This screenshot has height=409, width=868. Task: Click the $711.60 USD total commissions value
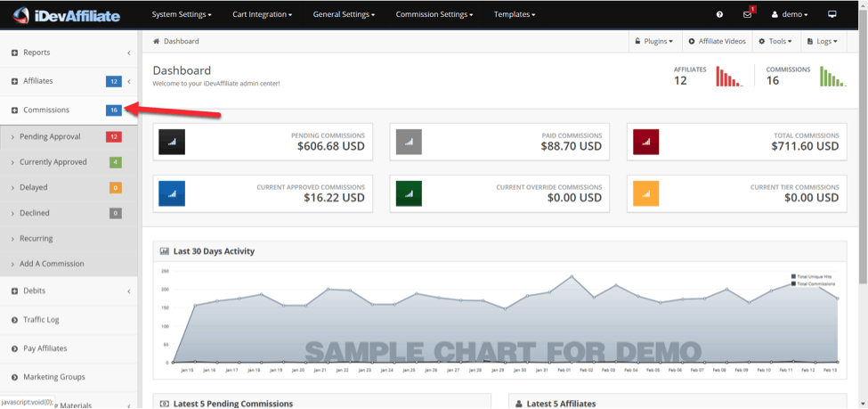805,146
